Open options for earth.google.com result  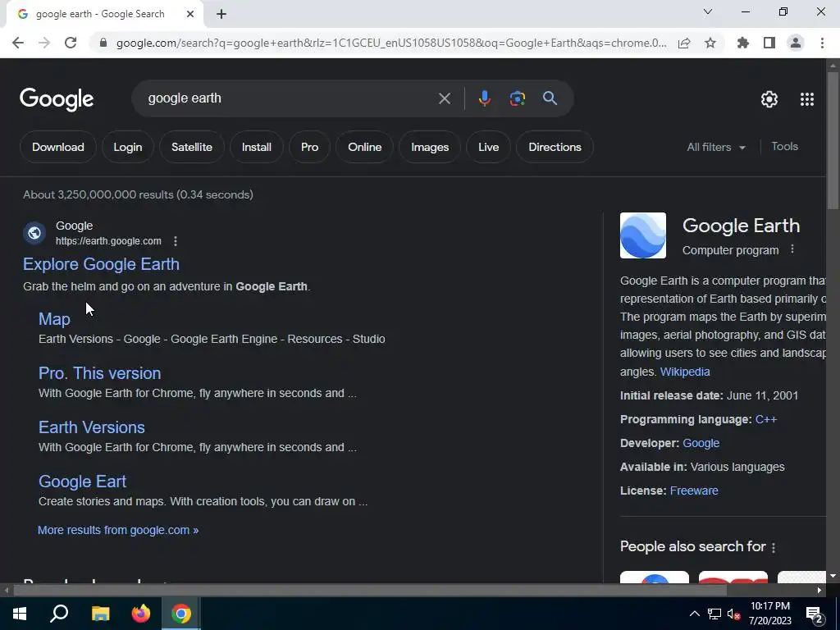176,241
